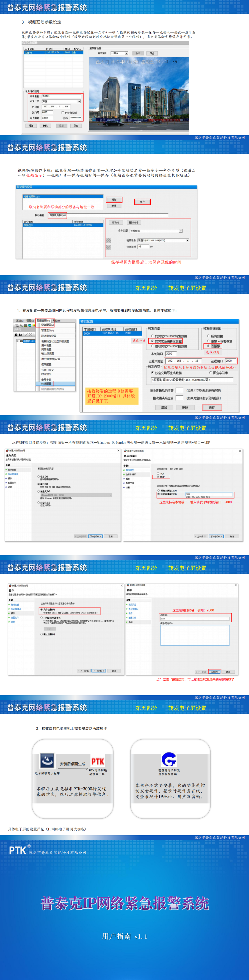The width and height of the screenshot is (249, 980).
Task: Select 仅报警 radio option
Action: [208, 346]
